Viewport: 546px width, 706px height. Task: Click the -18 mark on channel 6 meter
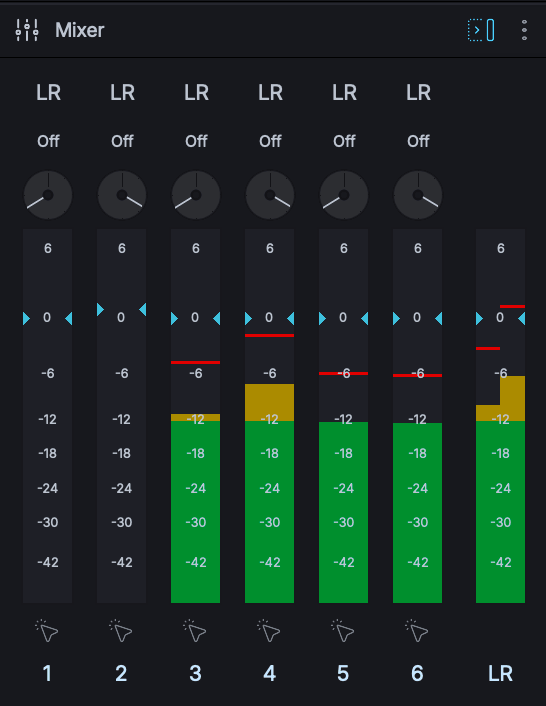click(x=417, y=453)
